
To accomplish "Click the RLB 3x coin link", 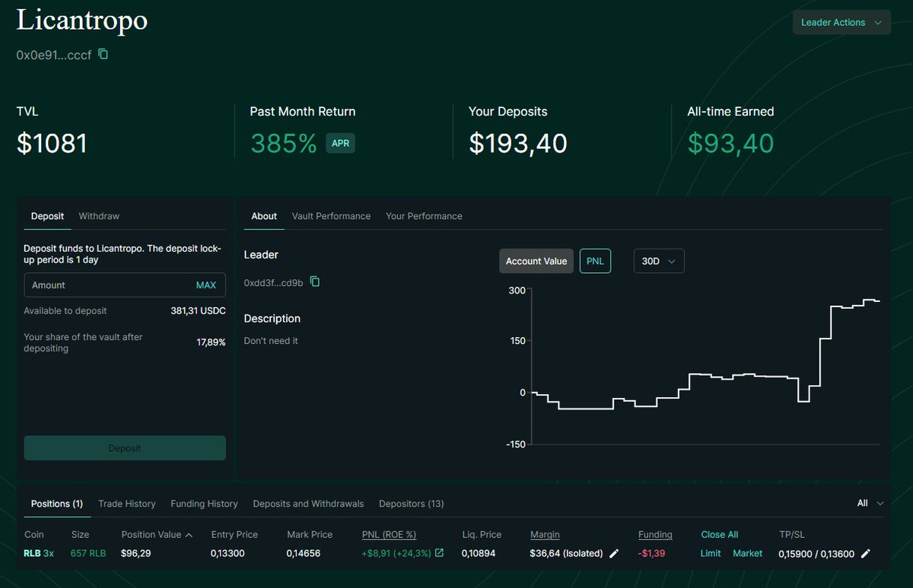I will pos(39,553).
